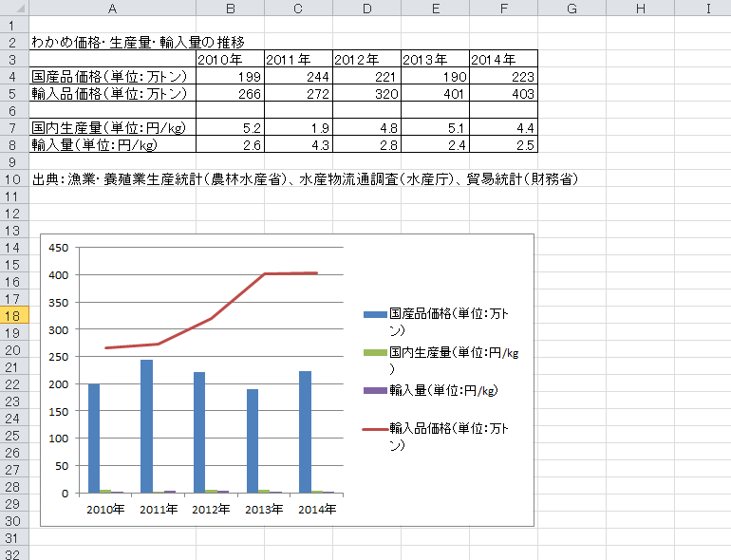Select the 国内生産量(単位:円/kg) label cell
The image size is (731, 560).
click(x=112, y=127)
